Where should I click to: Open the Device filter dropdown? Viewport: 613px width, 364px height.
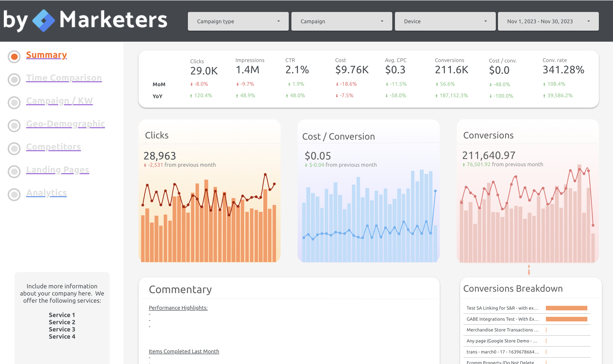coord(445,21)
